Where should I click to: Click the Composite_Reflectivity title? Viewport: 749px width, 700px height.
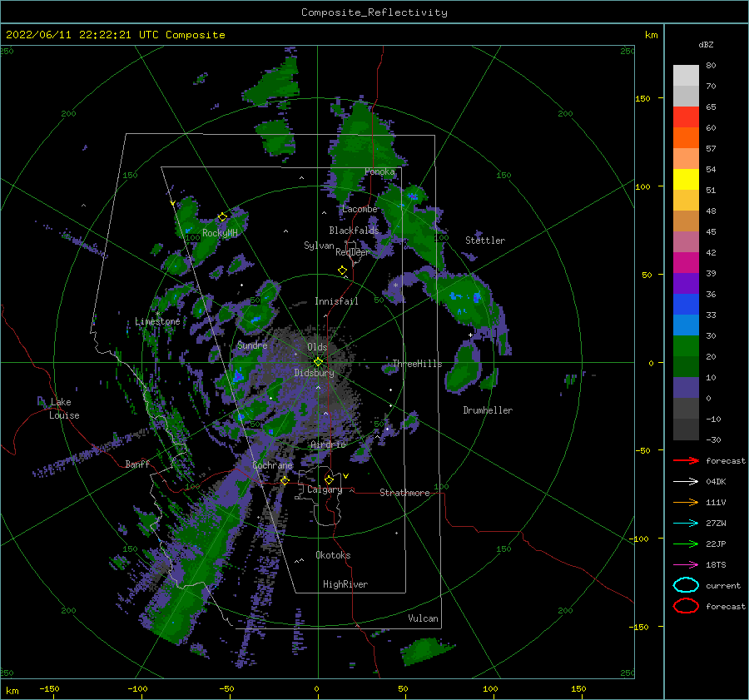click(x=374, y=12)
